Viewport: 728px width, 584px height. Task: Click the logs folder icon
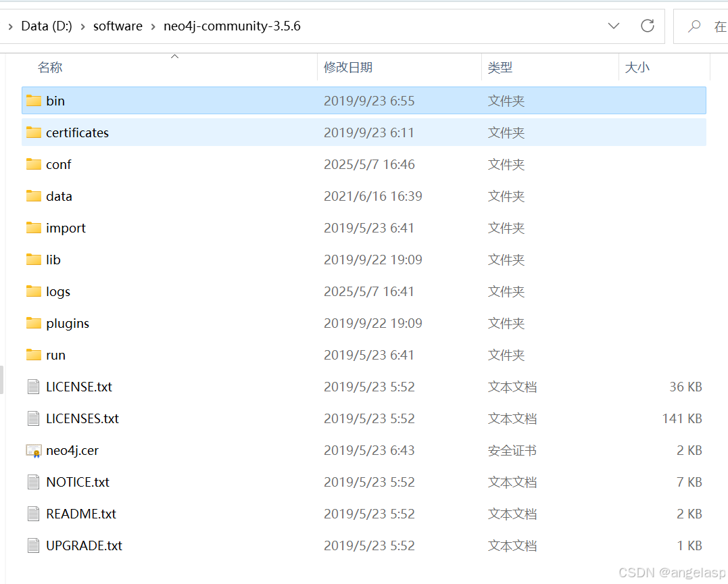[33, 291]
